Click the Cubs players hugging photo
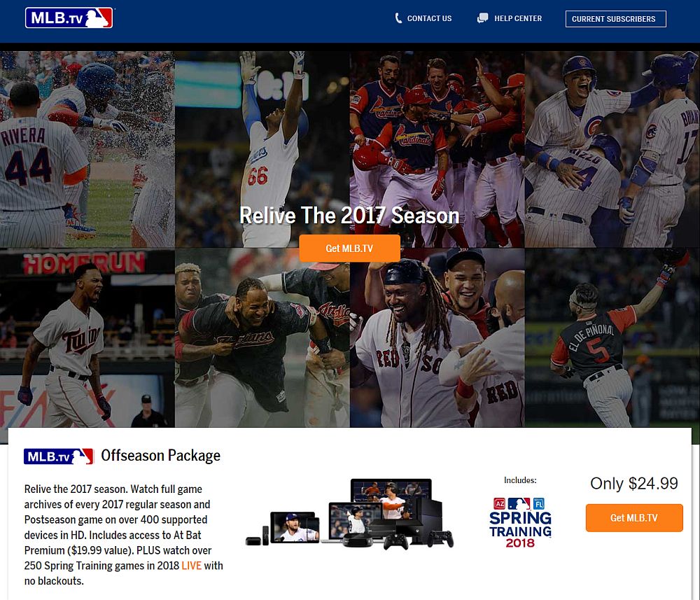 point(612,149)
